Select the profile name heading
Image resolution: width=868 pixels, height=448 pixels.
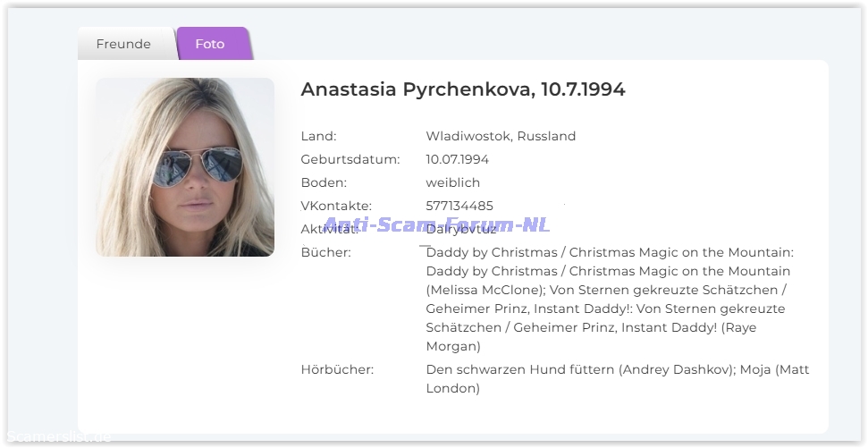tap(463, 89)
